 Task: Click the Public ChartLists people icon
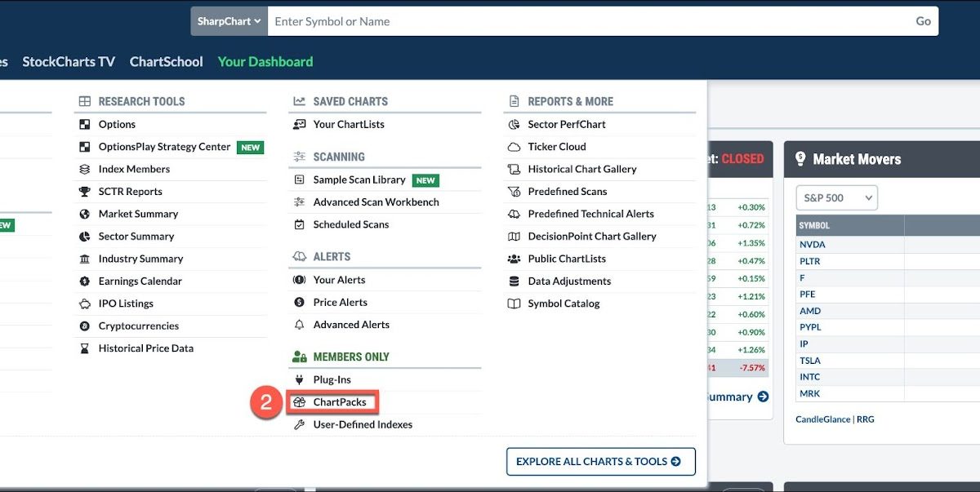pos(514,259)
